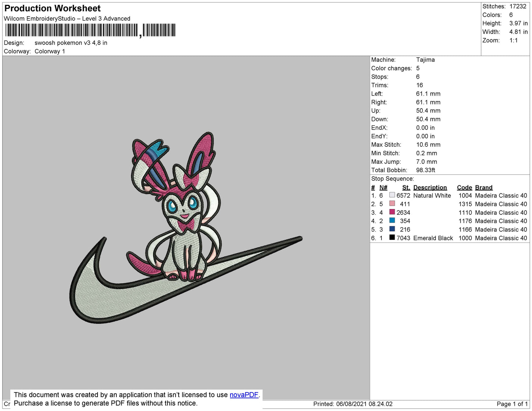Screen dimensions: 532x411
Task: Click the novaPDF hyperlink
Action: [x=244, y=395]
